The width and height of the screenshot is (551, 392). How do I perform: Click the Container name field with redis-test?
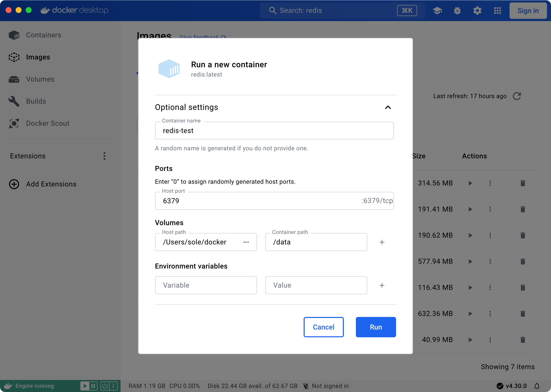coord(274,130)
